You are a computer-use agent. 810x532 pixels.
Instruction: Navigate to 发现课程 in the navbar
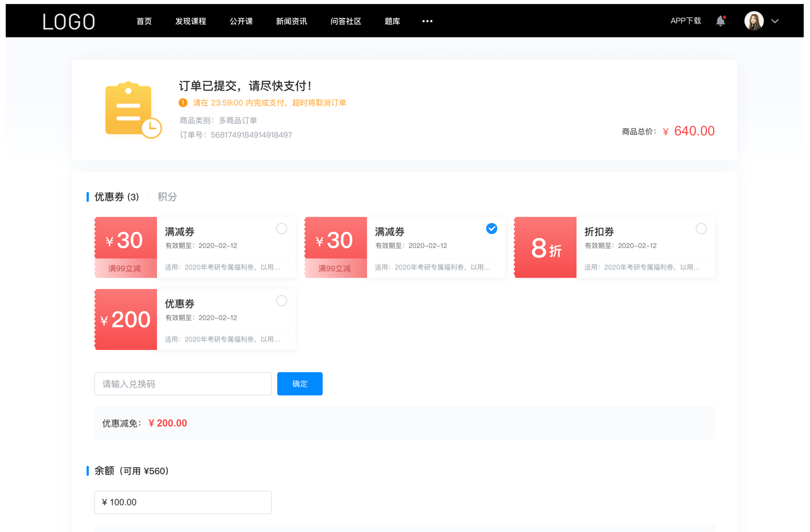[x=191, y=21]
